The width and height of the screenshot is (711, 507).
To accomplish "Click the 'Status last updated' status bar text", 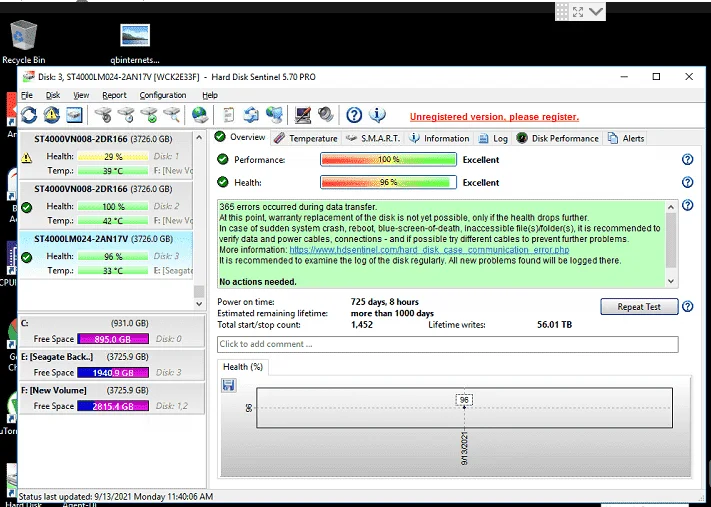I will click(x=116, y=497).
